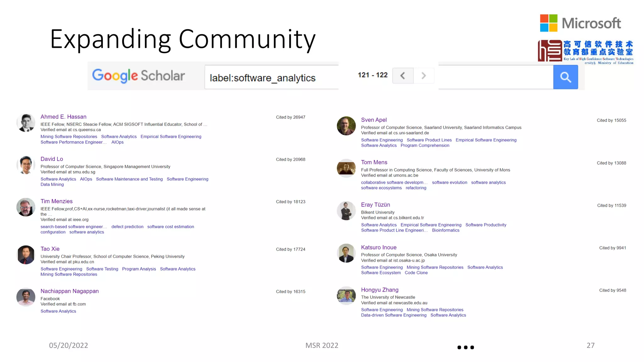Image resolution: width=644 pixels, height=362 pixels.
Task: Open the Tom Mens name link
Action: (374, 162)
